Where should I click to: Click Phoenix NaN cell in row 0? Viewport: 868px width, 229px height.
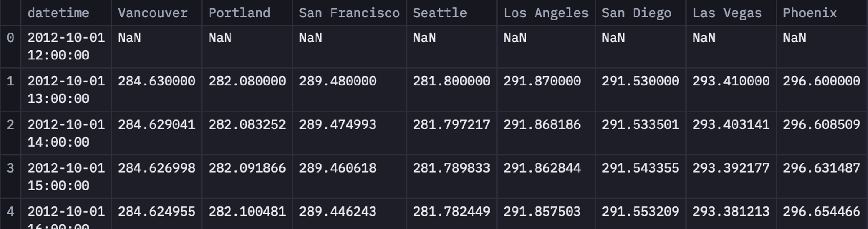pos(794,38)
